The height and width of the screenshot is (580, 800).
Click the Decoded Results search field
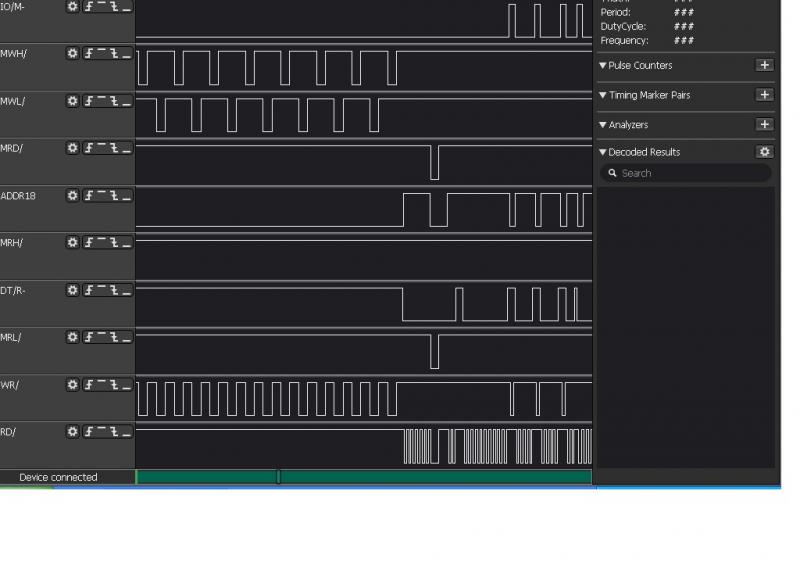[x=690, y=173]
